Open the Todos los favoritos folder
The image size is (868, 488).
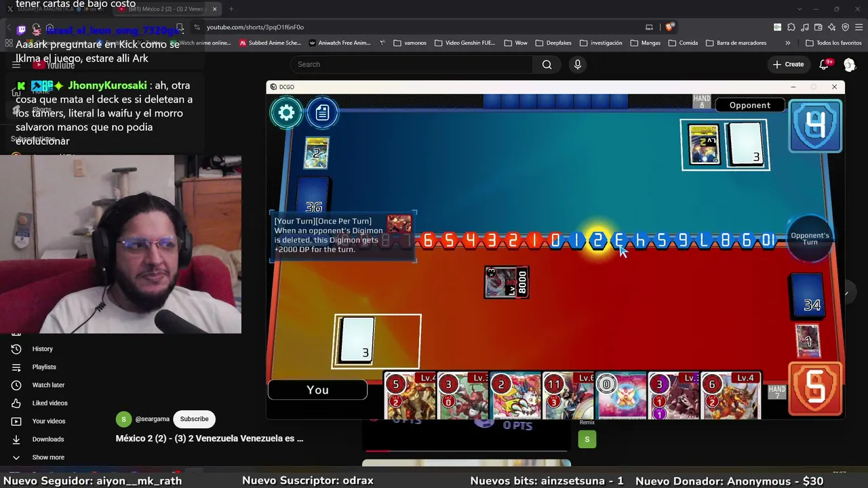coord(833,43)
